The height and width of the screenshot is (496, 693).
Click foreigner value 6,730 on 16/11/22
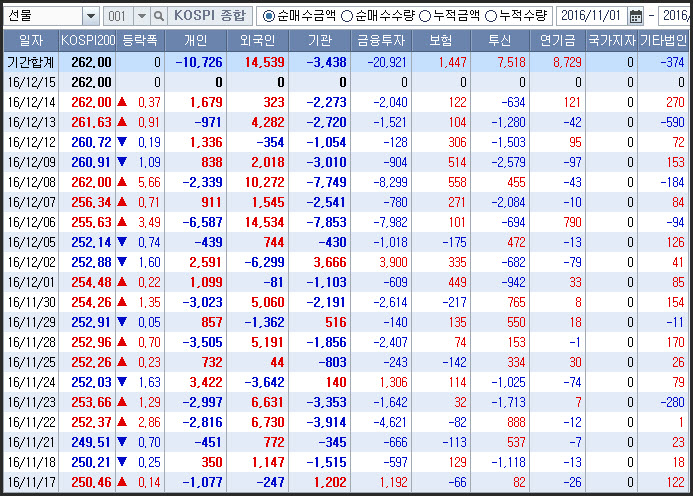(x=268, y=423)
